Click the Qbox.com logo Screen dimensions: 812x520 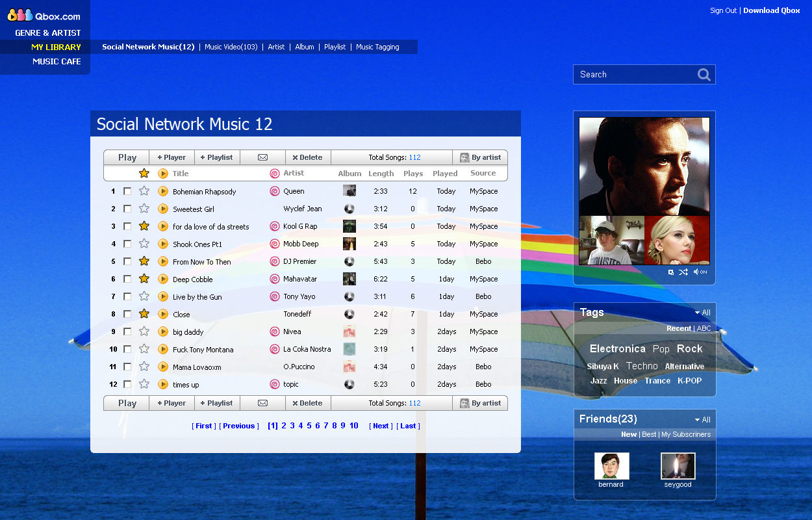point(44,16)
